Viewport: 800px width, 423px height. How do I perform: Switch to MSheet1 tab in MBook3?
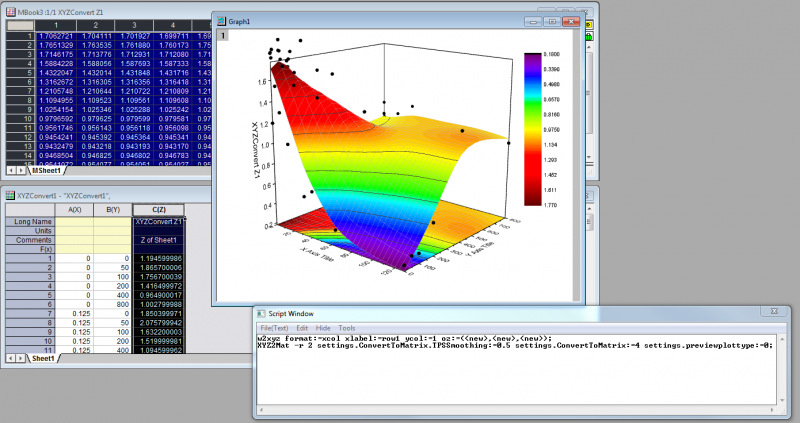(x=46, y=170)
